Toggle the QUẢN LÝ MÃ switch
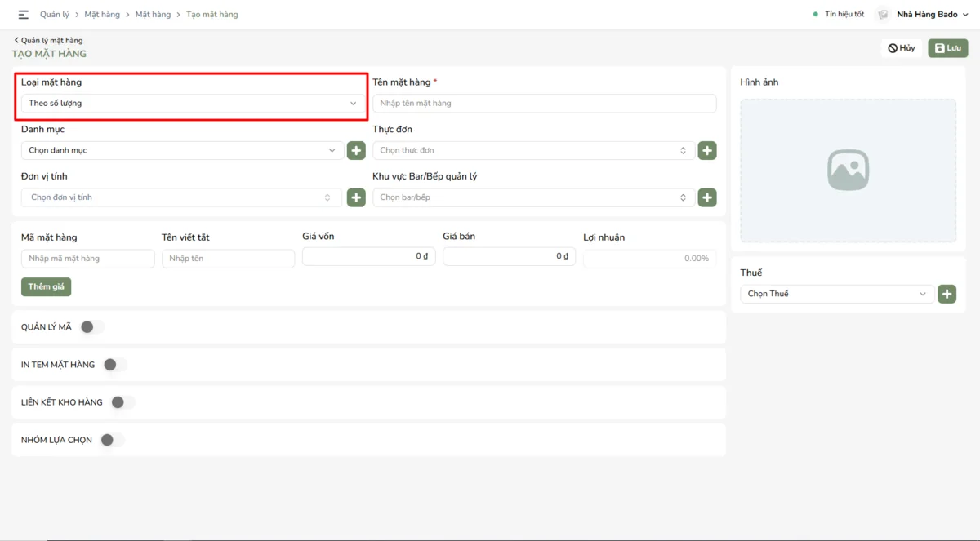 [91, 327]
